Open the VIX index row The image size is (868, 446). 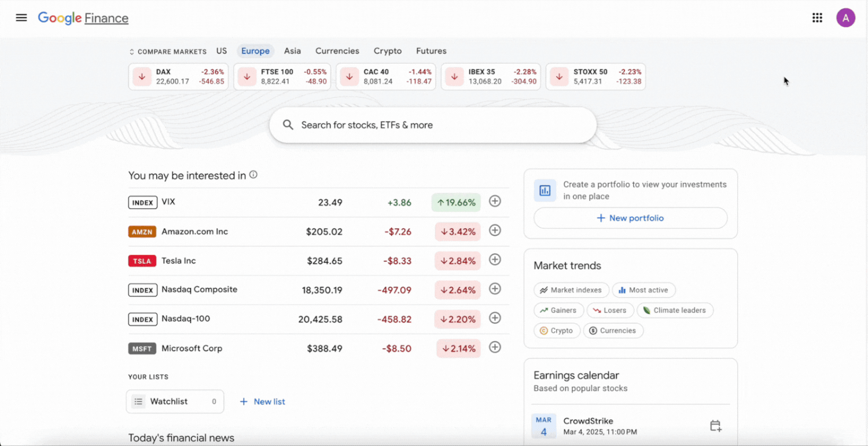318,202
